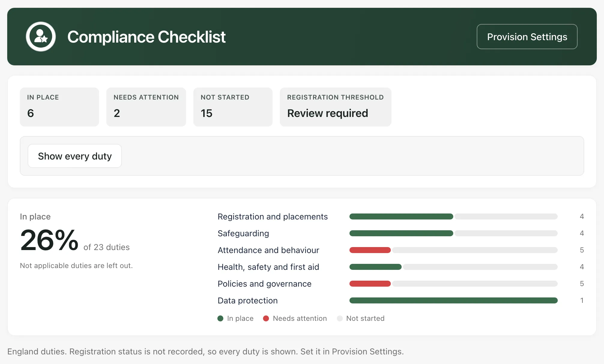Screen dimensions: 604x364
Task: Click the Registration and placements progress bar
Action: 453,216
